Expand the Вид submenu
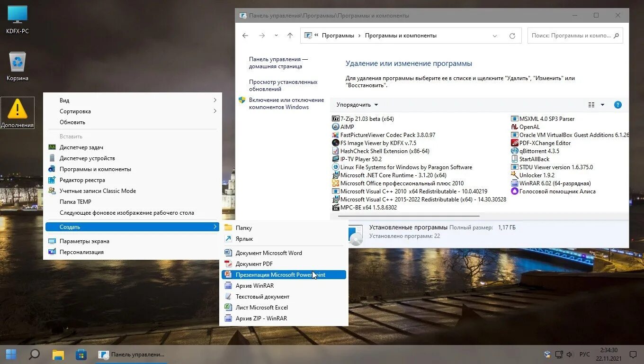Viewport: 644px width, 364px height. pos(132,100)
